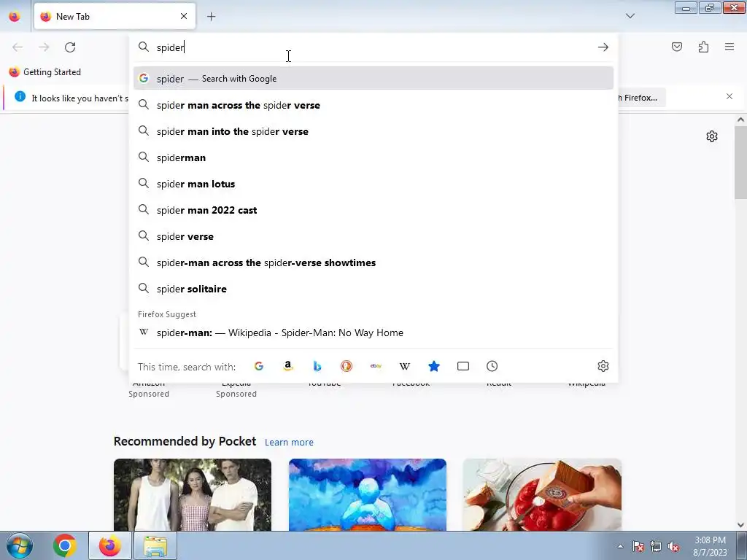Search bookmarks using the star icon
Screen dimensions: 747x560
point(434,366)
